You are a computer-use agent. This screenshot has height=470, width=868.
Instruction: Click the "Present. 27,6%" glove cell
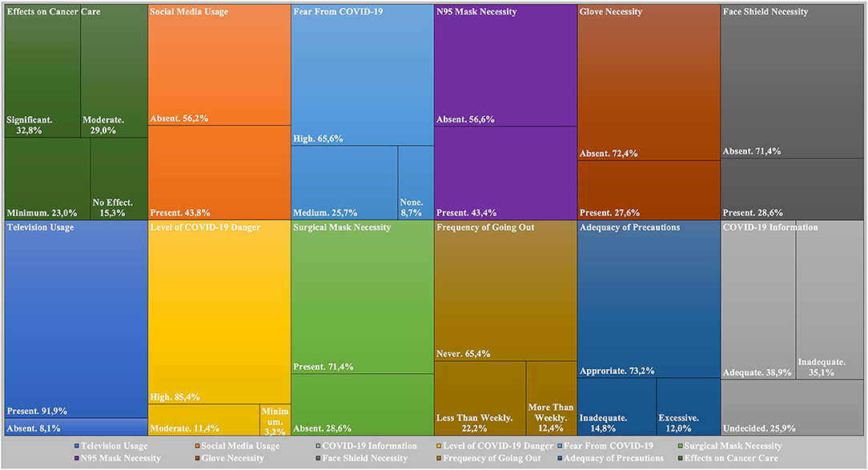coord(649,191)
